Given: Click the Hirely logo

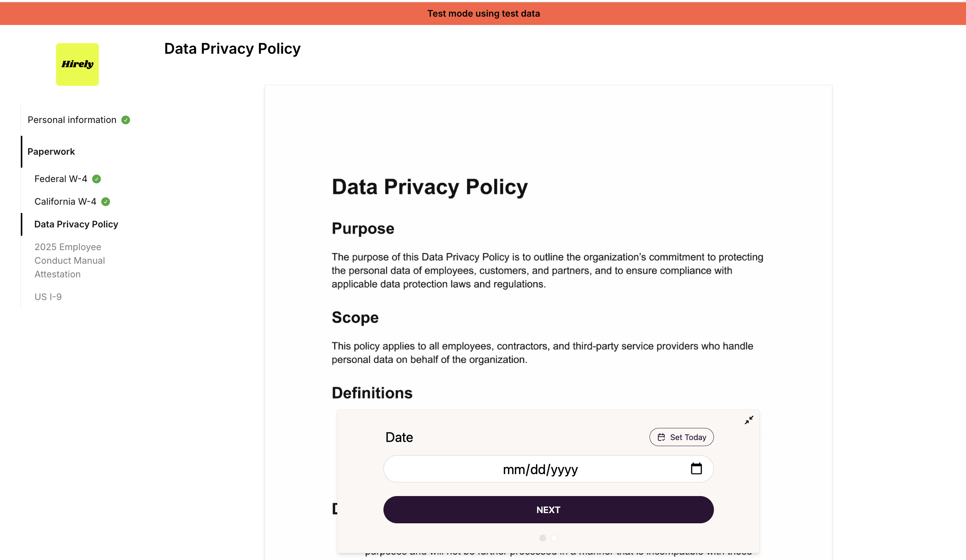Looking at the screenshot, I should [x=78, y=64].
